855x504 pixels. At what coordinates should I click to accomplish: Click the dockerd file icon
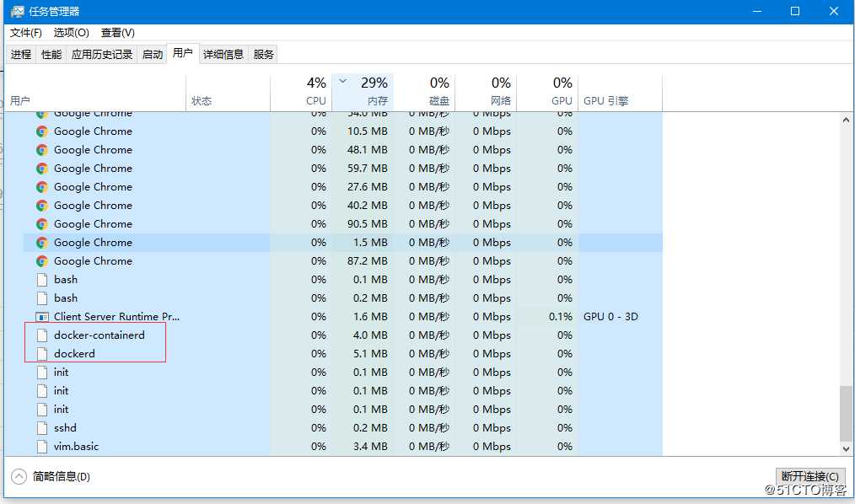tap(42, 354)
